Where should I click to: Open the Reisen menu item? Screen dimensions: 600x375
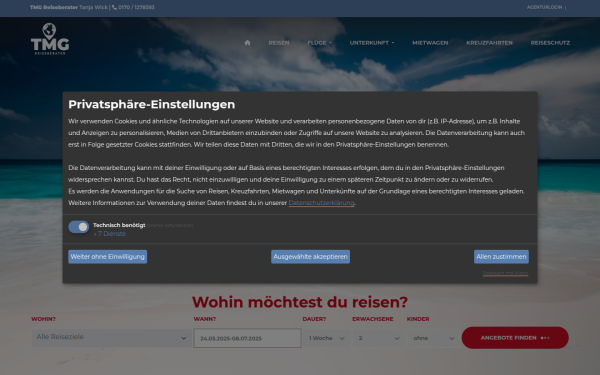coord(279,43)
